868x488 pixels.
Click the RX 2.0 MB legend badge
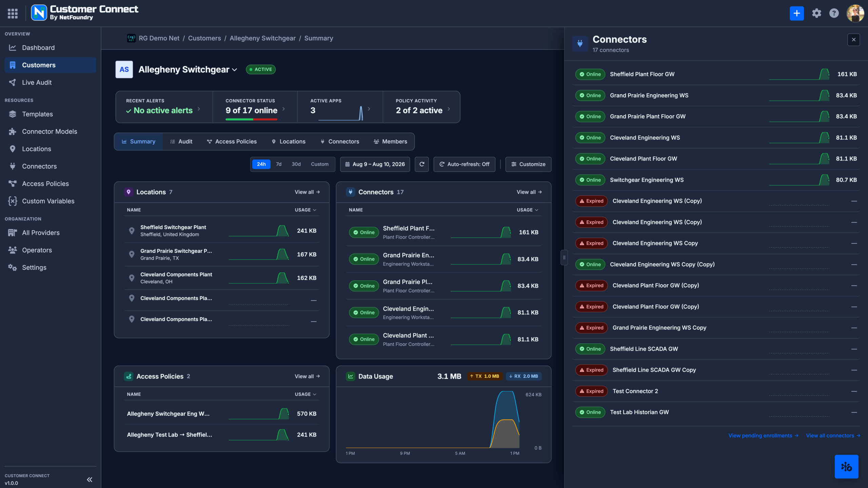pyautogui.click(x=524, y=377)
